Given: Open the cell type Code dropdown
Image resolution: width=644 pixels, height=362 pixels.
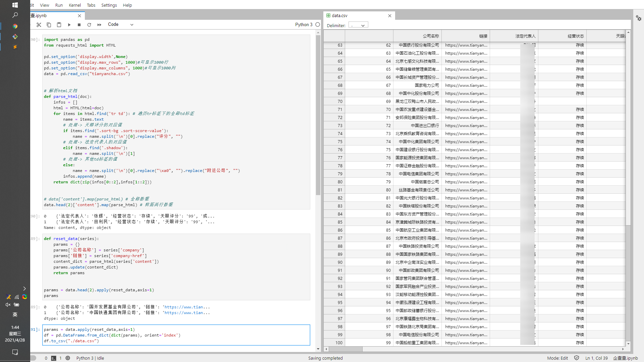Looking at the screenshot, I should click(120, 24).
